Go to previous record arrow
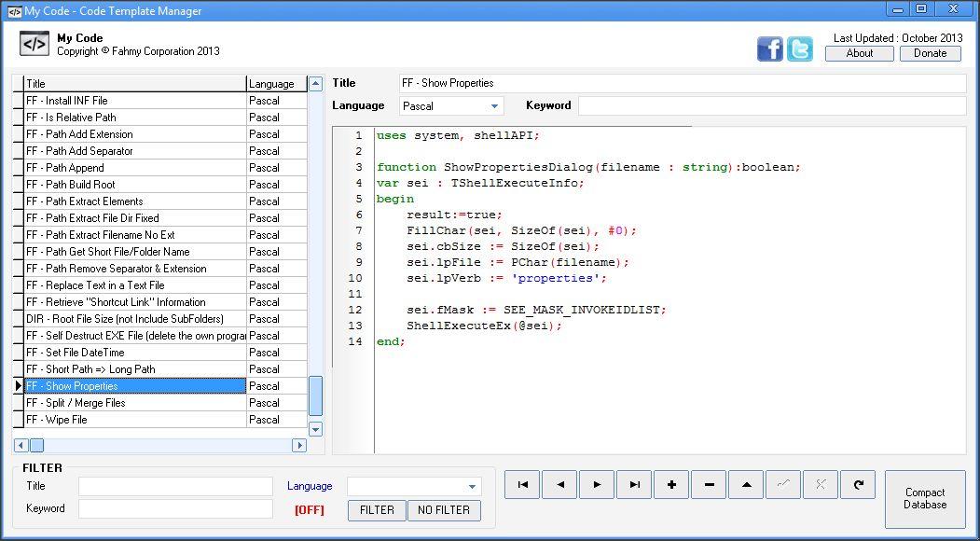Screen dimensions: 980x541 (x=560, y=485)
